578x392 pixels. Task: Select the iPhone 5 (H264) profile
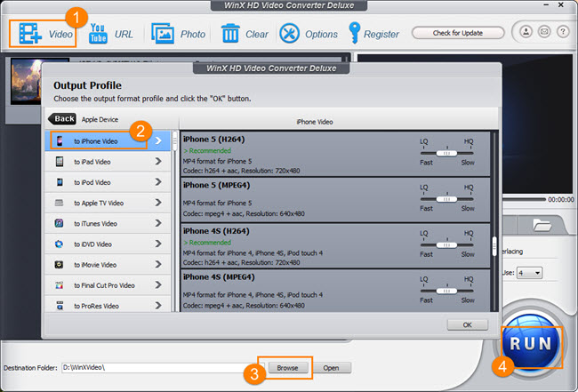tap(335, 155)
